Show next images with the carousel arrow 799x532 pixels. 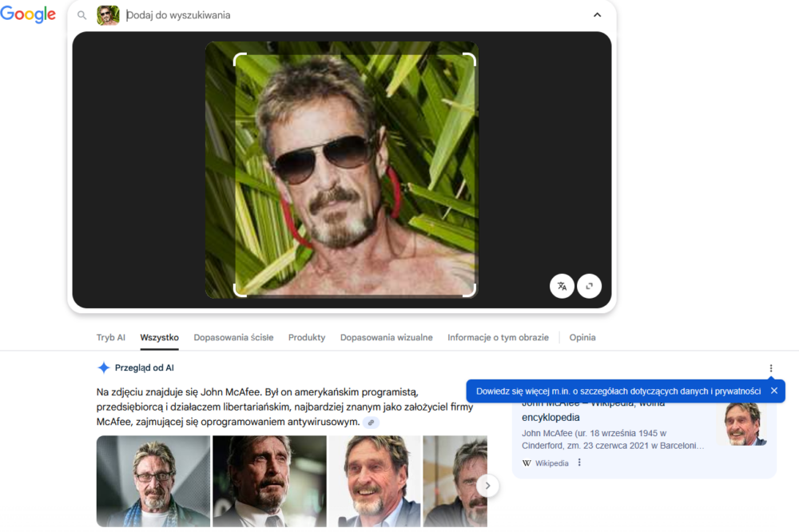[x=487, y=486]
